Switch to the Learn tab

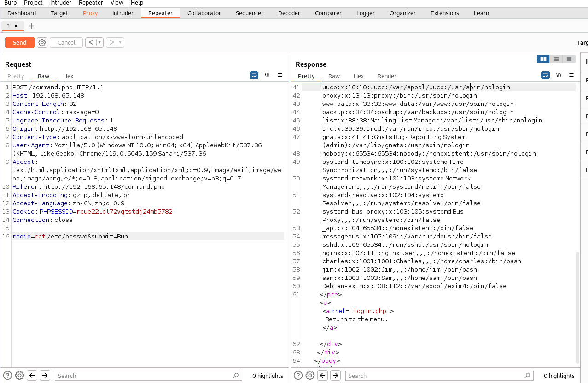[481, 13]
